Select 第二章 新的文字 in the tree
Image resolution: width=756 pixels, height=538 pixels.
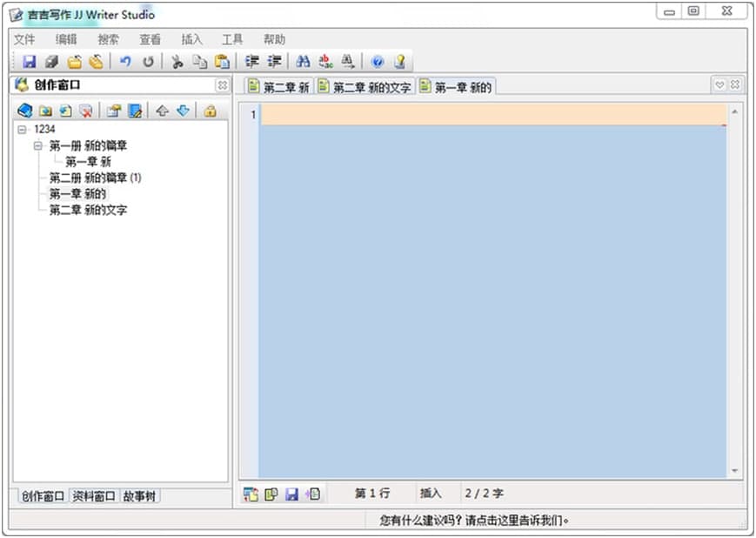pos(88,210)
